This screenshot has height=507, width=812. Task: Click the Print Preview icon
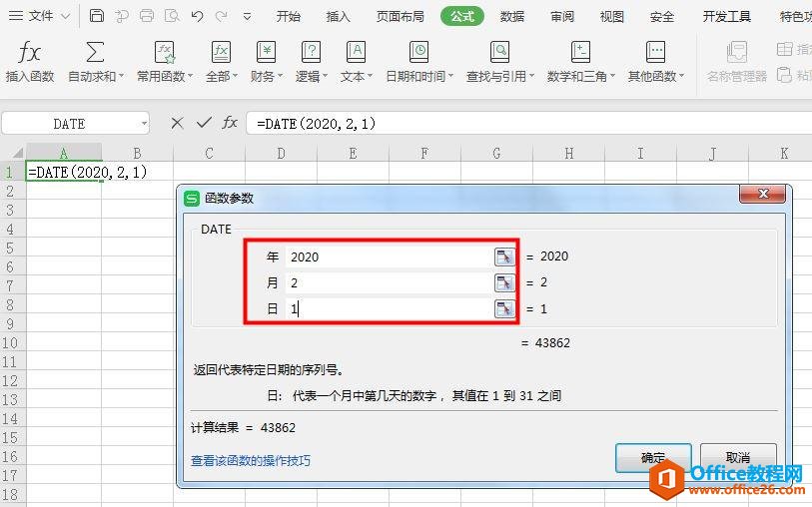172,16
